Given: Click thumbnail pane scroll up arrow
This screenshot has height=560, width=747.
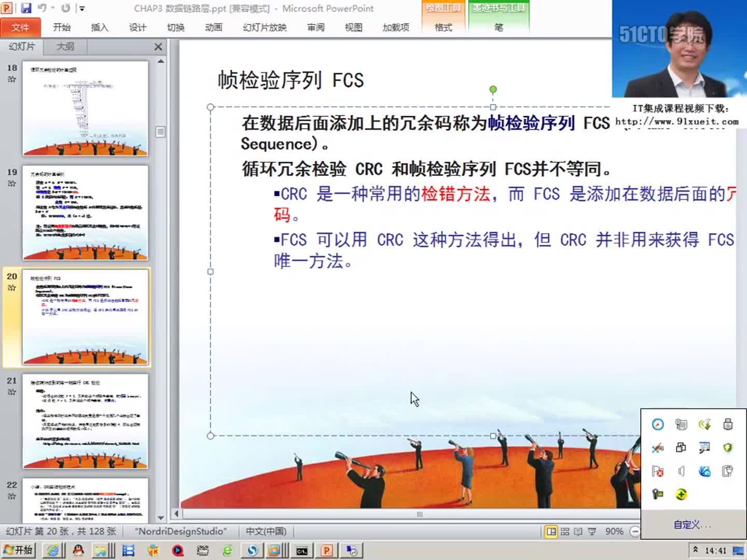Looking at the screenshot, I should coord(161,61).
